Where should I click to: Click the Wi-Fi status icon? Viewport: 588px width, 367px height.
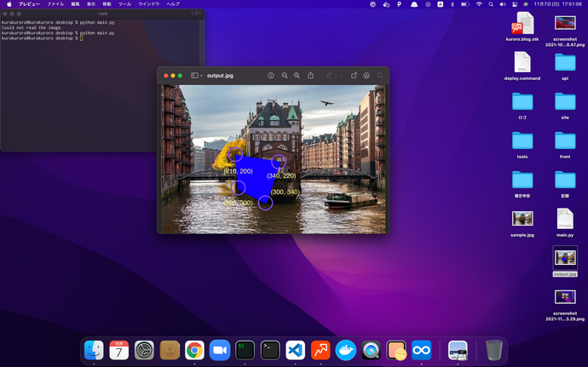479,4
